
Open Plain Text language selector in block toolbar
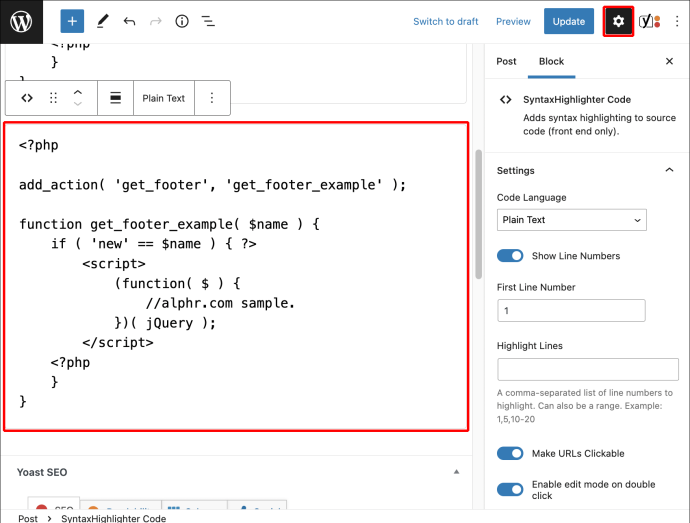click(164, 98)
